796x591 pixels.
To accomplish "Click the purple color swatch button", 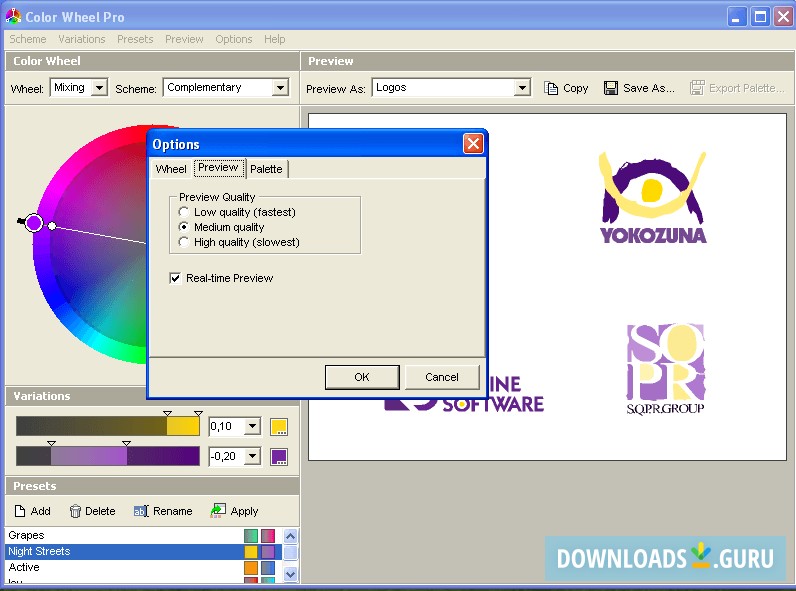I will pyautogui.click(x=279, y=456).
